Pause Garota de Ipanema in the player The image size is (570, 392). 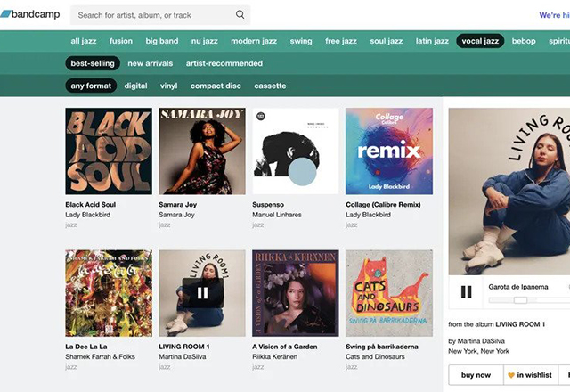tap(466, 291)
